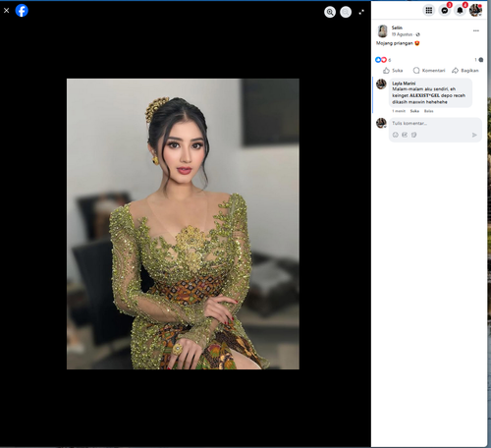Click the main photo of woman
This screenshot has width=491, height=448.
[183, 224]
